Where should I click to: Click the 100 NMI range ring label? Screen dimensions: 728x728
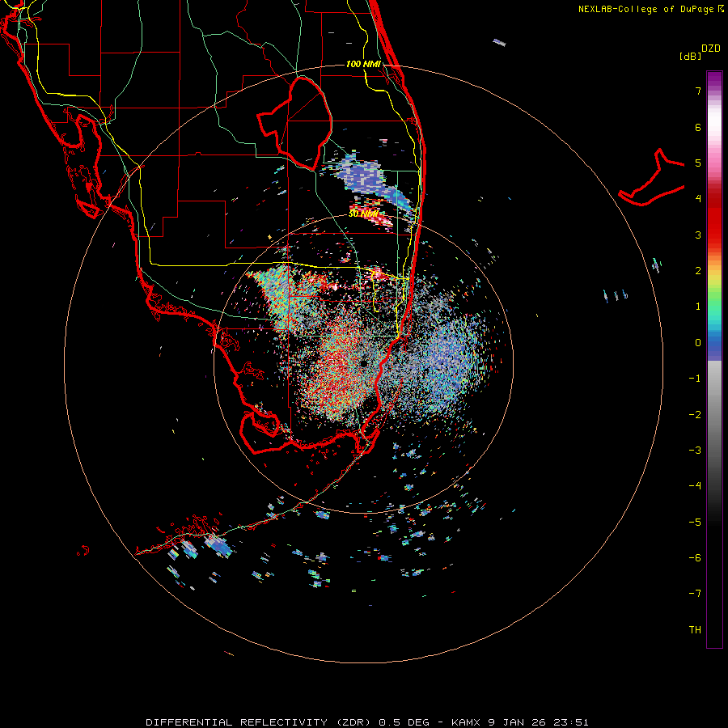[x=363, y=64]
